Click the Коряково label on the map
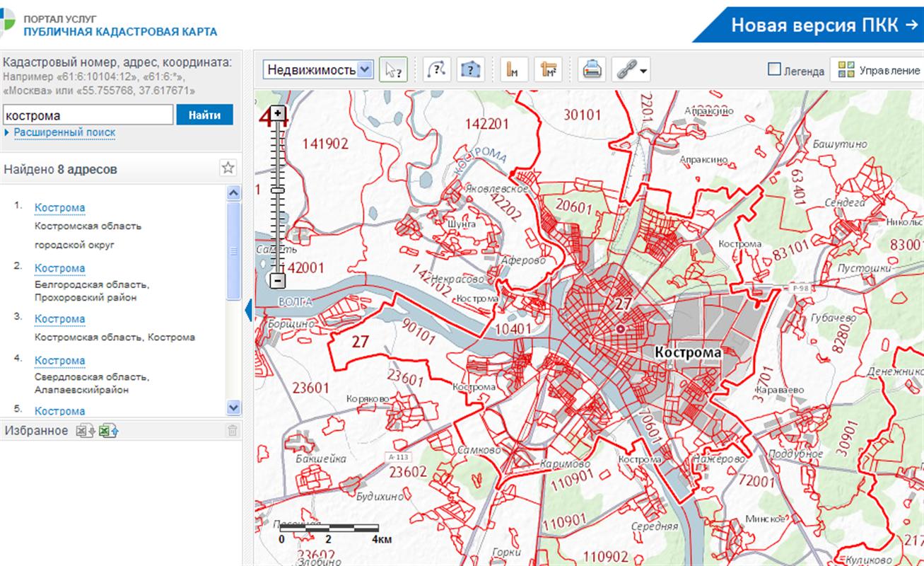 click(368, 399)
